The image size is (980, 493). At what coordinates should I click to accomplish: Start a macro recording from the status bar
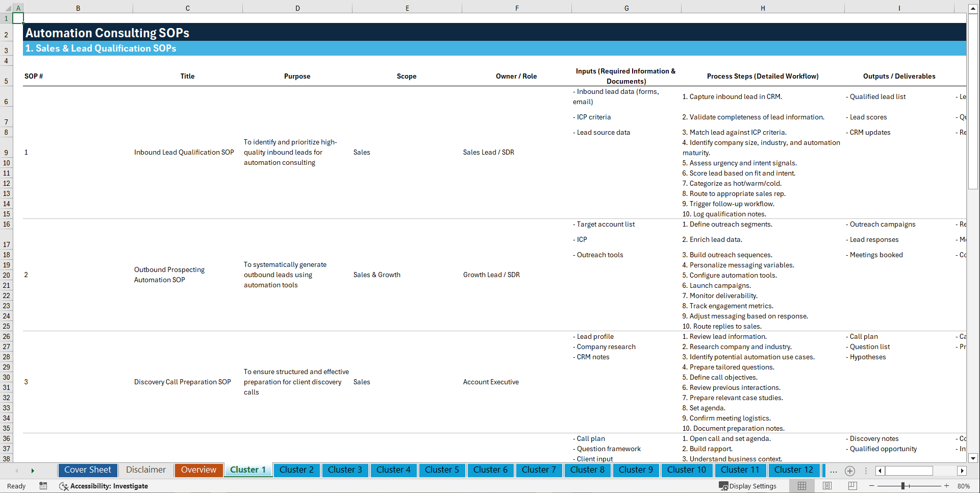click(x=43, y=486)
